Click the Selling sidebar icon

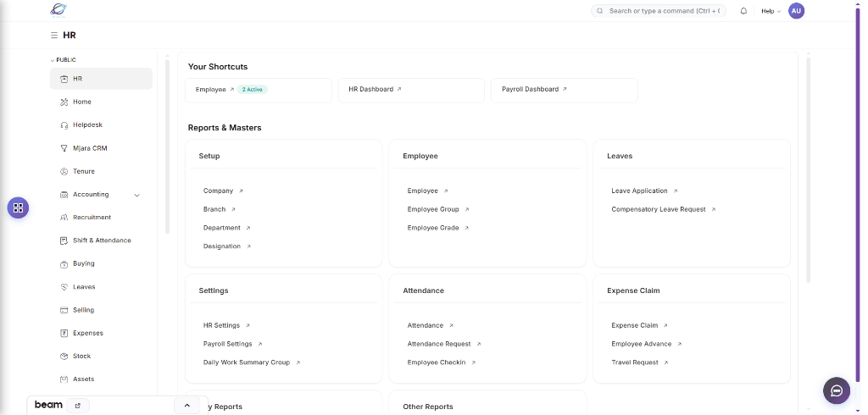(64, 310)
